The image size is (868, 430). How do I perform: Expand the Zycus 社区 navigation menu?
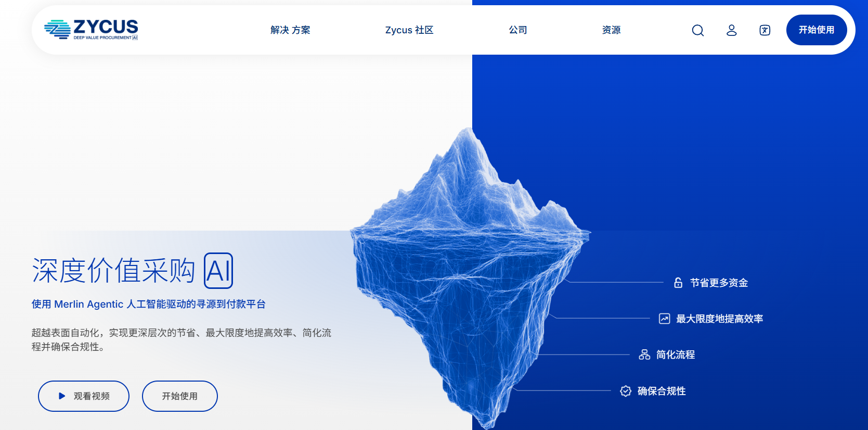[x=409, y=30]
